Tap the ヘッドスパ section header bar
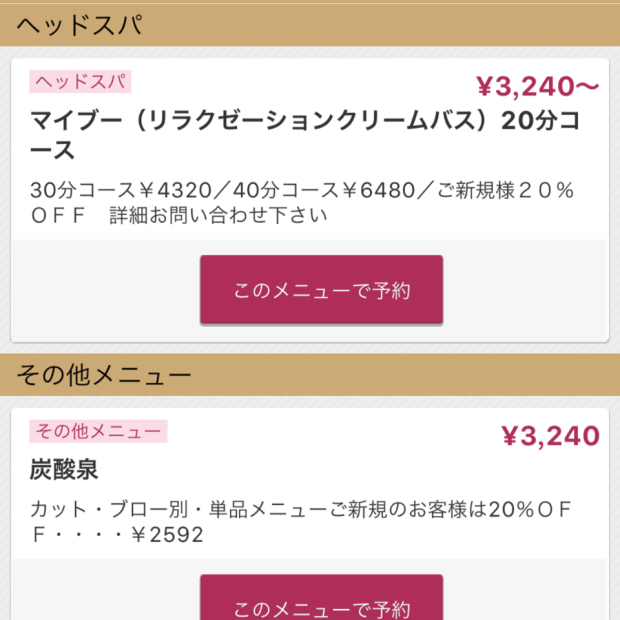Screen dimensions: 620x620 [310, 26]
